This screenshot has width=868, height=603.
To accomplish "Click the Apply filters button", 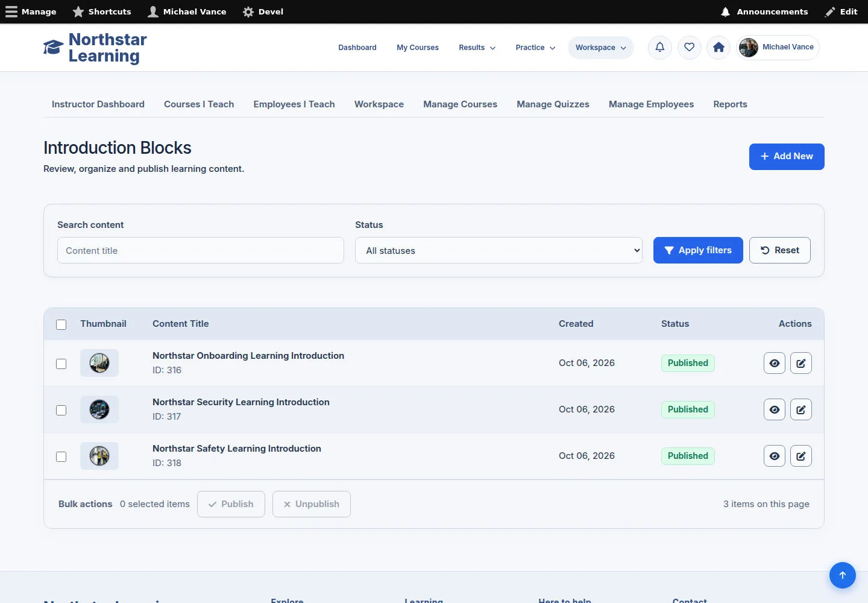I will [698, 250].
